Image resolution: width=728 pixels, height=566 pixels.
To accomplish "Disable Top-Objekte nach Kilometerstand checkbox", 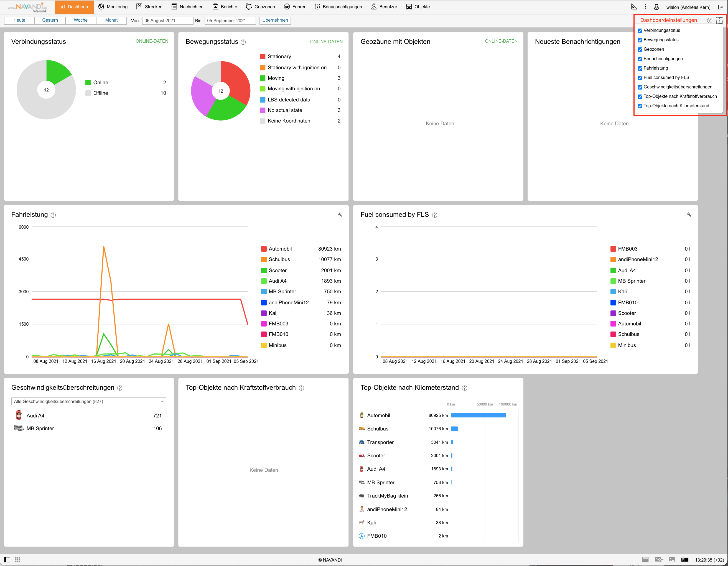I will [x=640, y=106].
